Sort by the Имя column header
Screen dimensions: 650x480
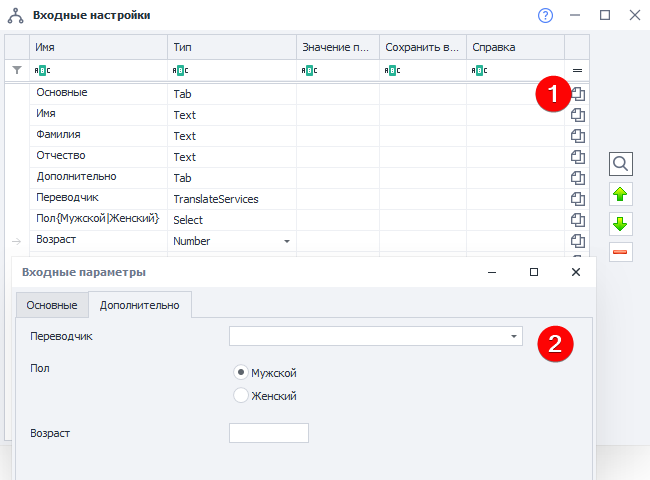98,47
